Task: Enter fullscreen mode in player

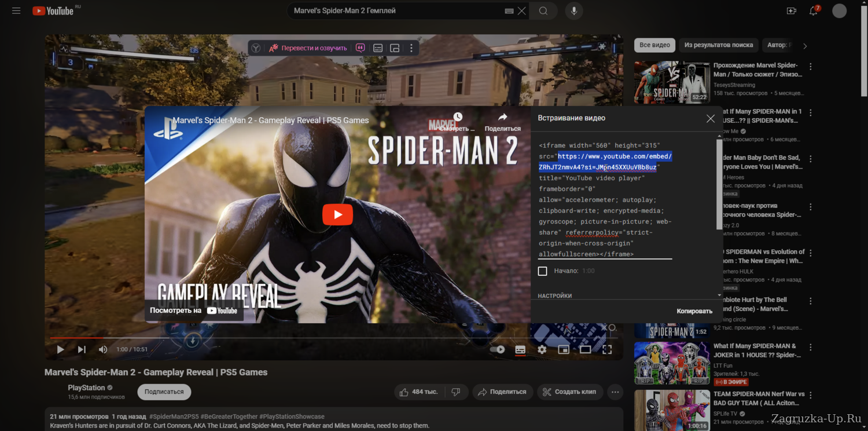Action: pos(607,349)
